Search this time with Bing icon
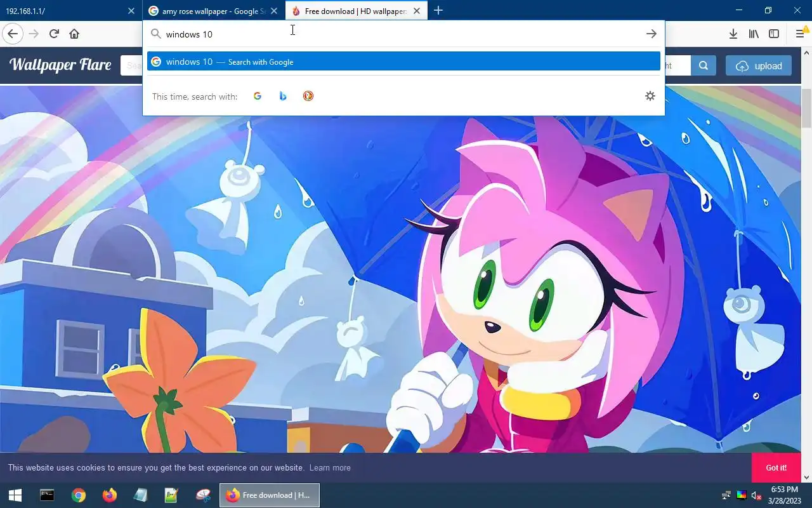 click(283, 96)
